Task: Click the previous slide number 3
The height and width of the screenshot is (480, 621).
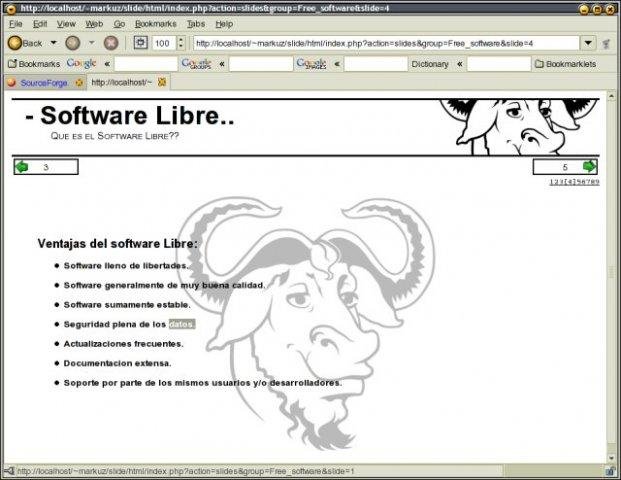Action: 46,167
